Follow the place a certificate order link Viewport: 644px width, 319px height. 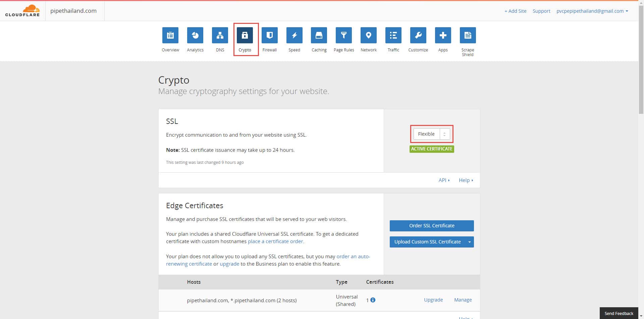tap(276, 241)
